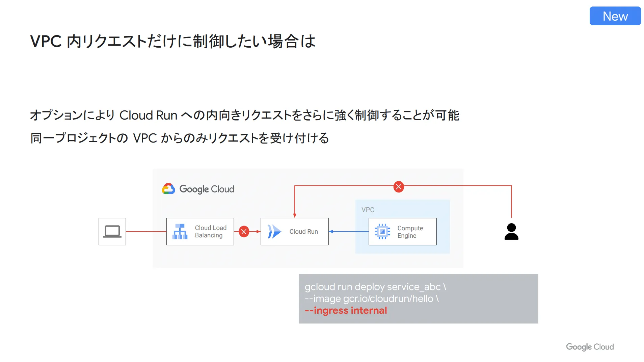This screenshot has width=644, height=362.
Task: Click the red X on the external user line
Action: tap(399, 187)
